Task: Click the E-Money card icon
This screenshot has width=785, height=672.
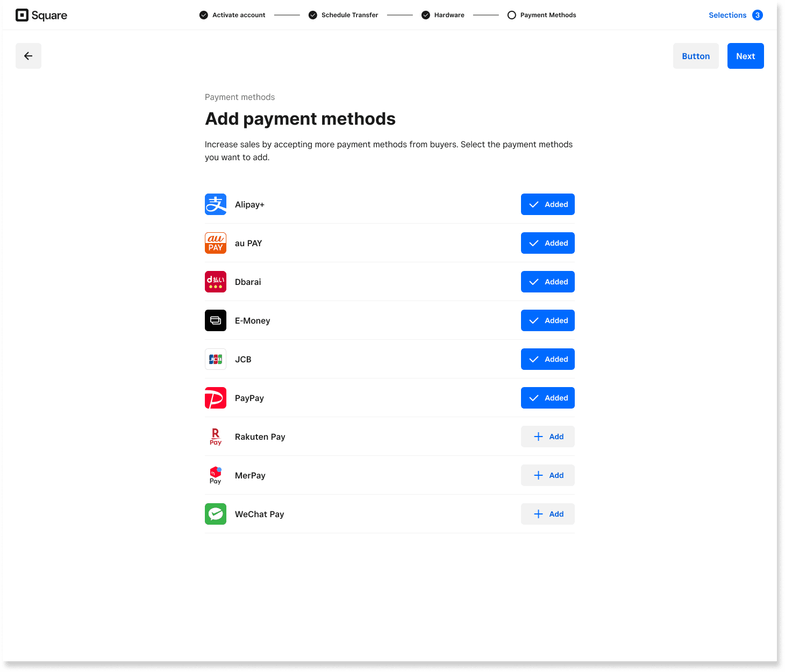Action: [x=216, y=320]
